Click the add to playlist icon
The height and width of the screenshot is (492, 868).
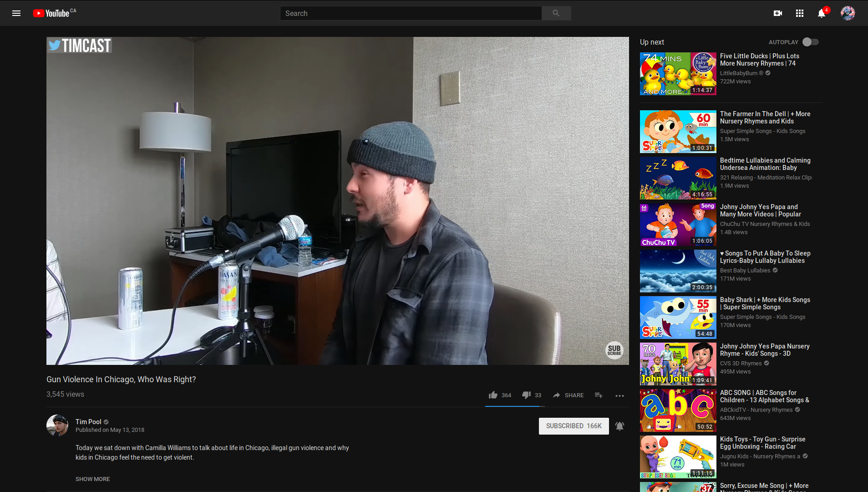point(599,395)
